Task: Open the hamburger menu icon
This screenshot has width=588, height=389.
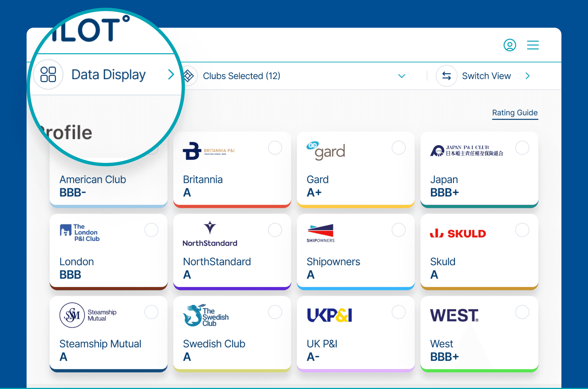Action: 533,45
